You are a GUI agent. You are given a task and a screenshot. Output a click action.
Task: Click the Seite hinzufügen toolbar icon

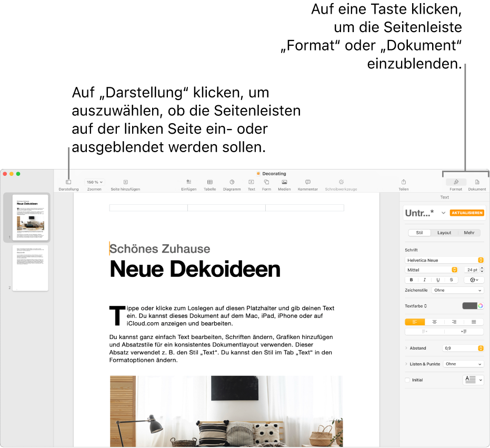125,182
